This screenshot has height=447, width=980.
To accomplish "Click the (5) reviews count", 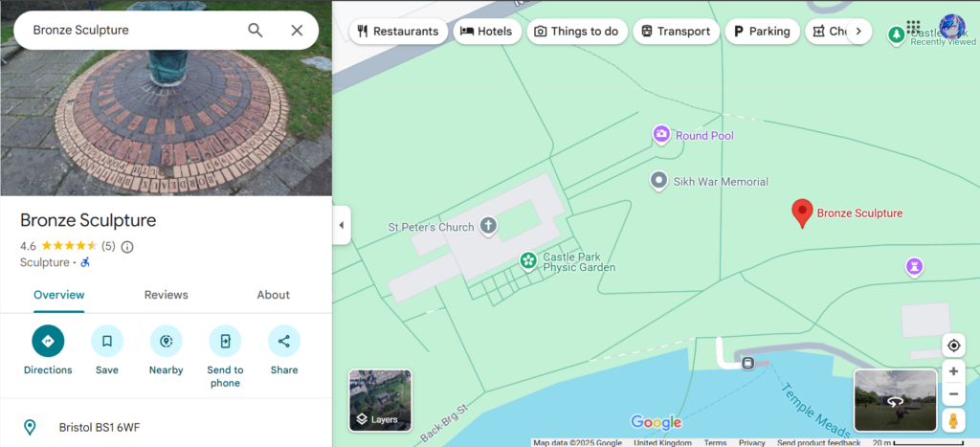I will pos(108,246).
